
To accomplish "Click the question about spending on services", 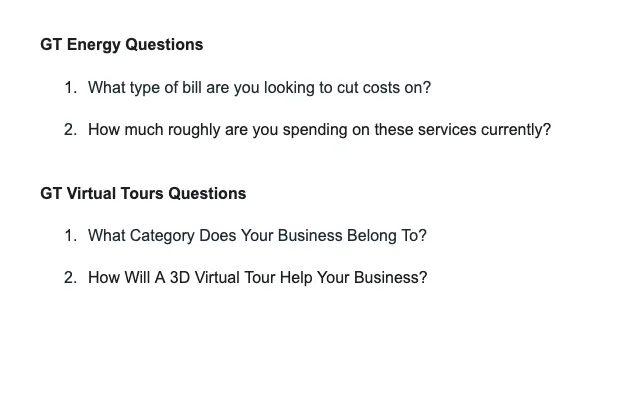I will coord(319,129).
